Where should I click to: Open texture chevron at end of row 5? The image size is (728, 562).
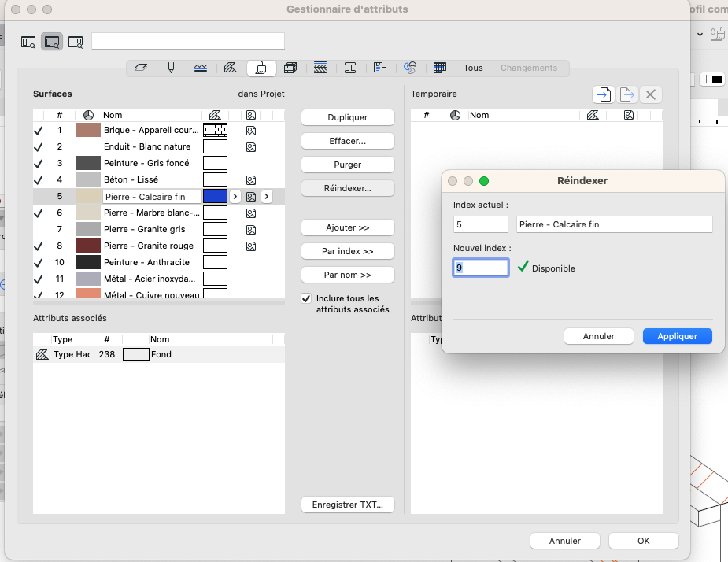pyautogui.click(x=267, y=197)
